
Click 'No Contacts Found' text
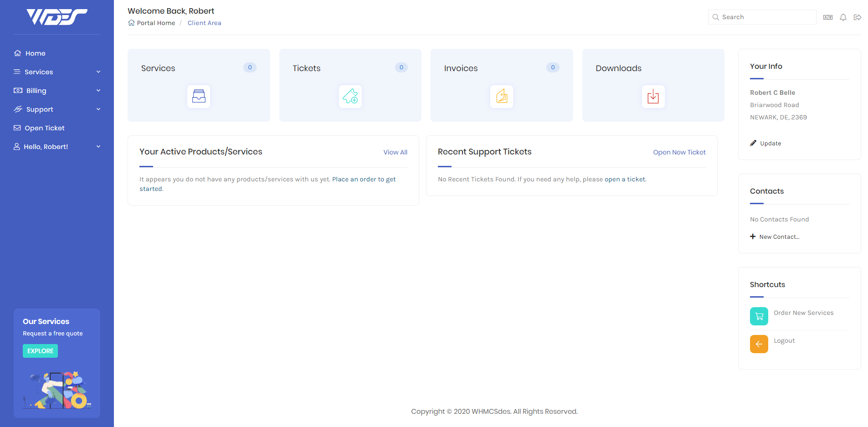click(x=780, y=219)
